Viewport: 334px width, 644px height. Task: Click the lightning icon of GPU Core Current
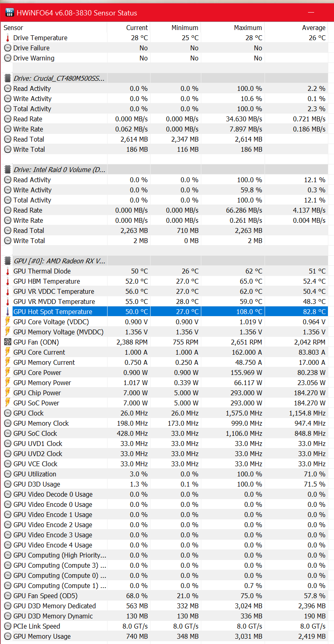(x=8, y=352)
